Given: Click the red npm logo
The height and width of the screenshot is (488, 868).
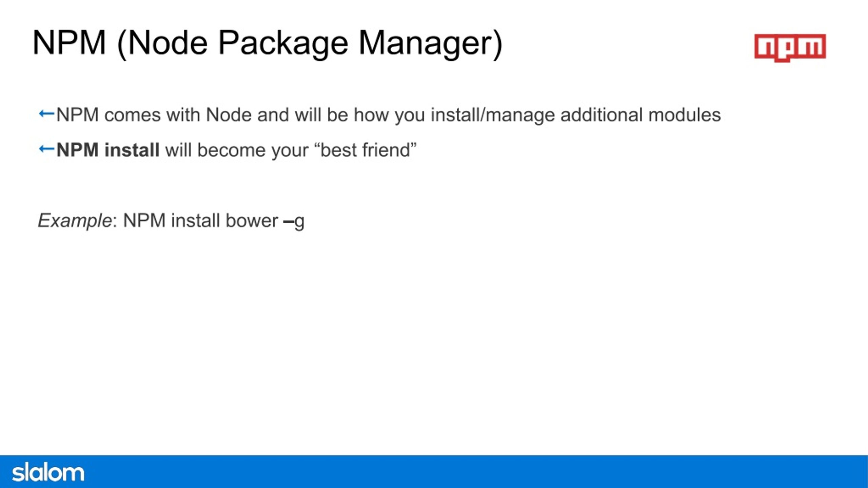Looking at the screenshot, I should [790, 48].
